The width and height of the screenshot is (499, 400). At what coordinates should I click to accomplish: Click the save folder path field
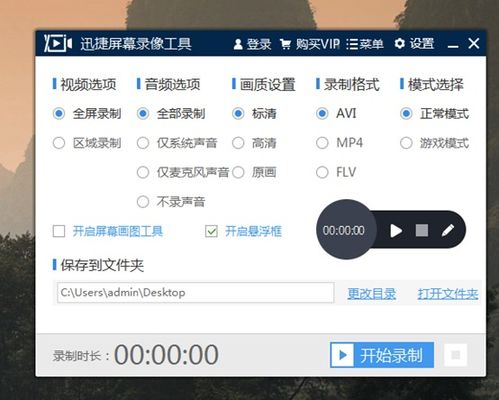click(x=195, y=293)
